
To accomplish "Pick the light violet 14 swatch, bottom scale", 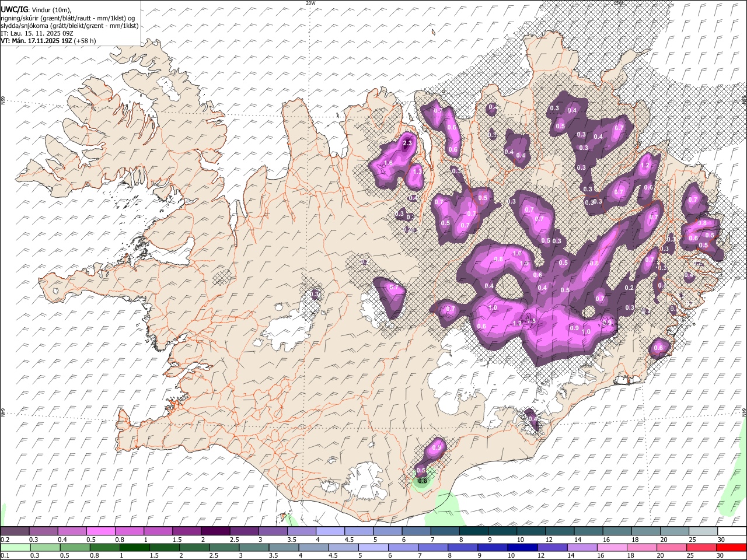I will (x=581, y=547).
